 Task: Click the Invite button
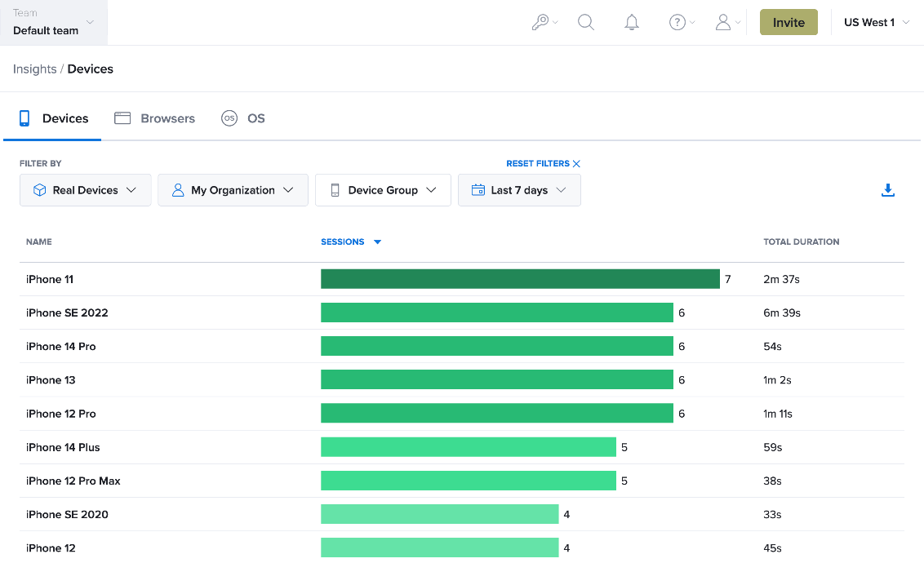[789, 22]
